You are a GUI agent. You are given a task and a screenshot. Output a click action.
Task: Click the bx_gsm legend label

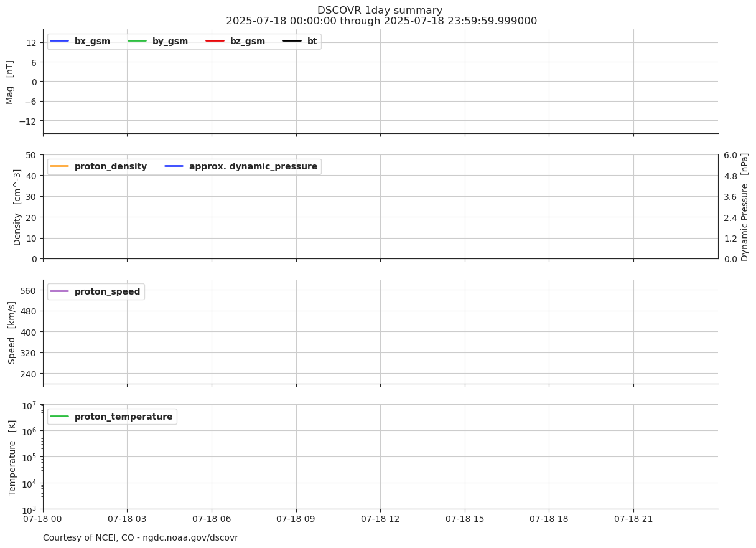click(x=92, y=42)
